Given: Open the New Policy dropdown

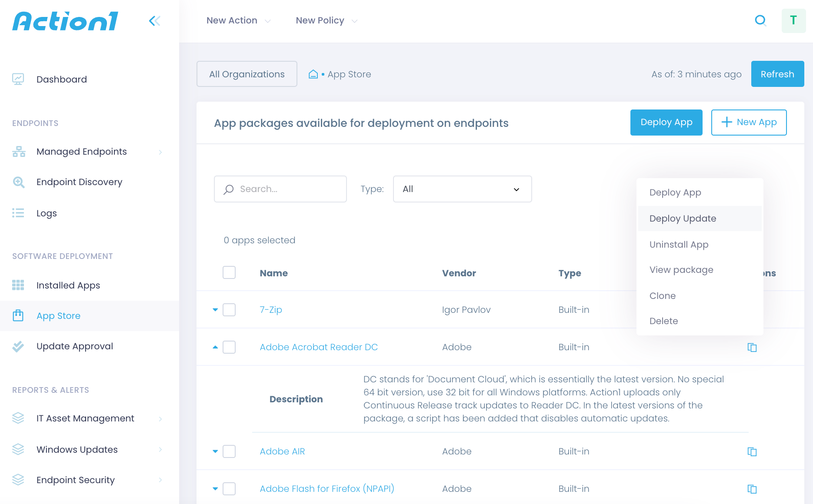Looking at the screenshot, I should 327,20.
